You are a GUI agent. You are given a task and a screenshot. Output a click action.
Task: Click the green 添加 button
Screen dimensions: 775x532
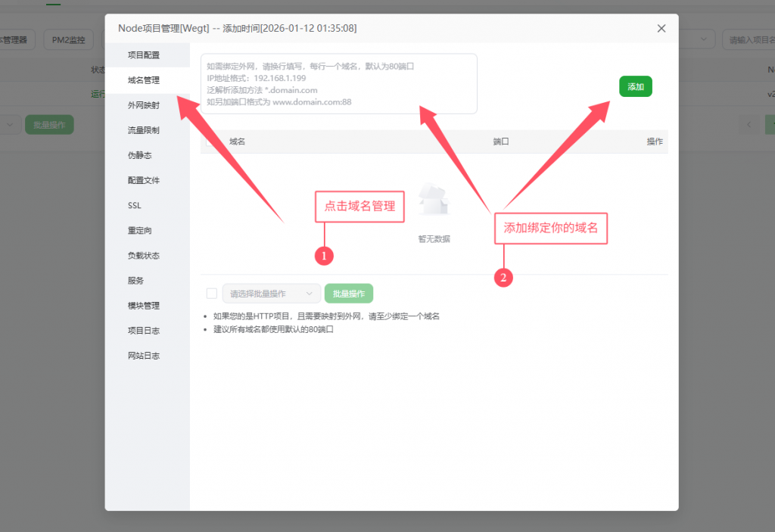635,87
